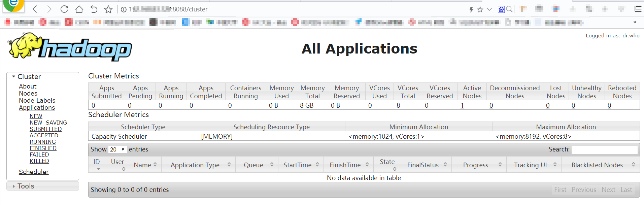Open the About link
Image resolution: width=644 pixels, height=206 pixels.
(28, 87)
